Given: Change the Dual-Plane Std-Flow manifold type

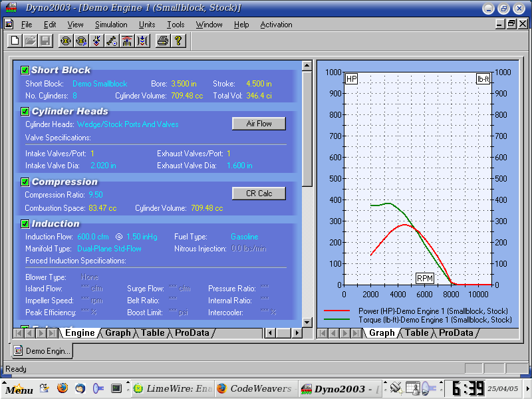Looking at the screenshot, I should point(109,249).
